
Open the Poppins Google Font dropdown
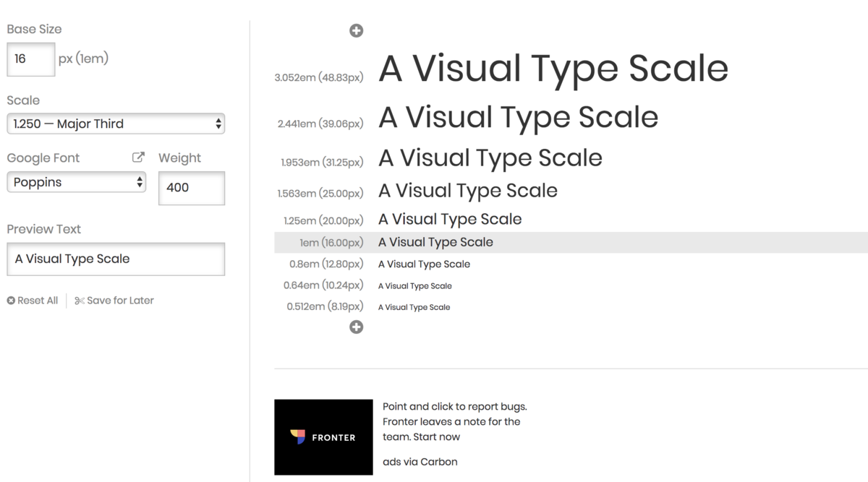coord(76,182)
